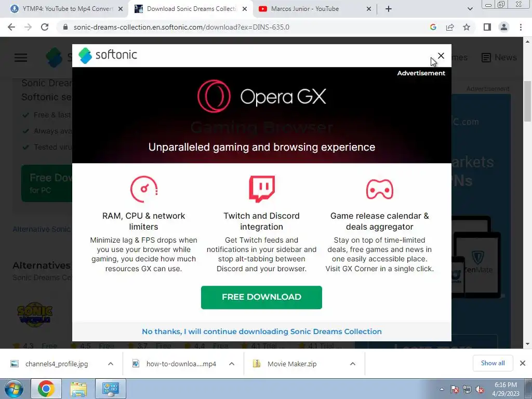Open Windows Explorer from the taskbar
The image size is (532, 399).
pyautogui.click(x=78, y=389)
